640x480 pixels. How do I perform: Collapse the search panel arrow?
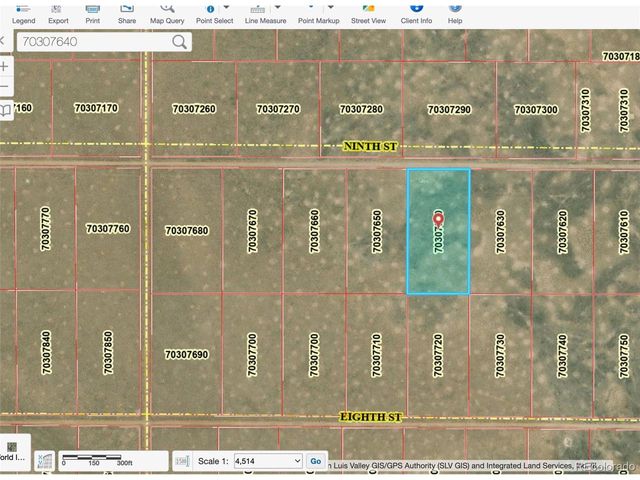click(3, 40)
